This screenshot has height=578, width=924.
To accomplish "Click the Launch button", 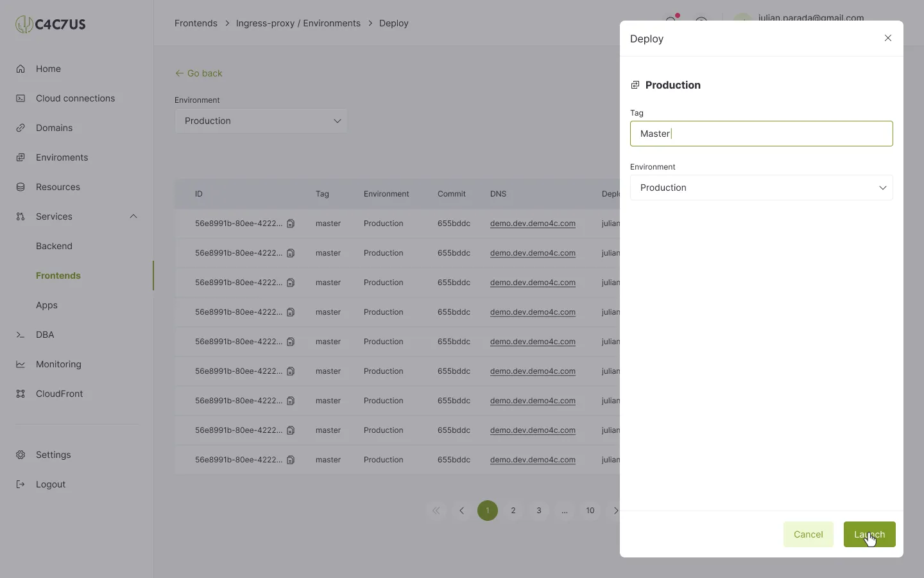I will pos(869,534).
